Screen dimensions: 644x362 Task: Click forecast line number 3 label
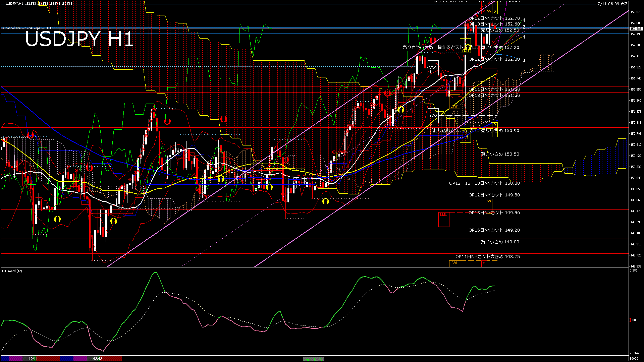[524, 60]
